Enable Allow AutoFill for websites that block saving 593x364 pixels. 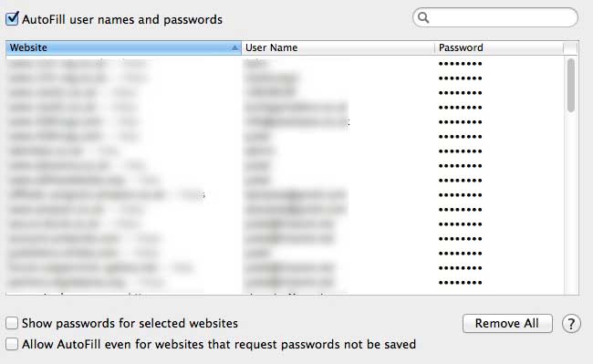[12, 344]
